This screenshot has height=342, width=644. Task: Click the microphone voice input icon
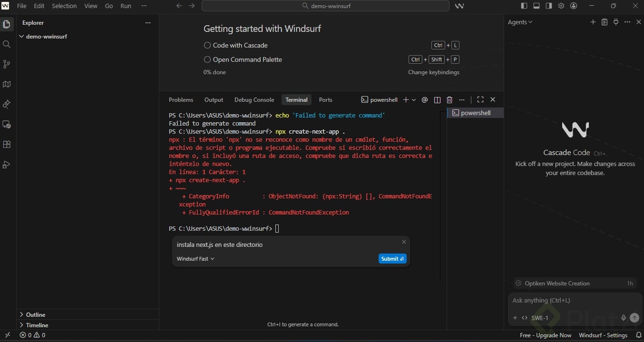624,318
